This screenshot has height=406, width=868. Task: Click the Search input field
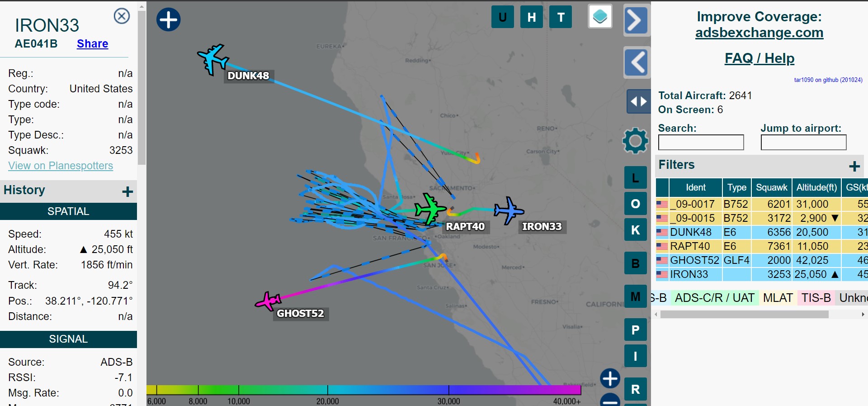coord(701,142)
